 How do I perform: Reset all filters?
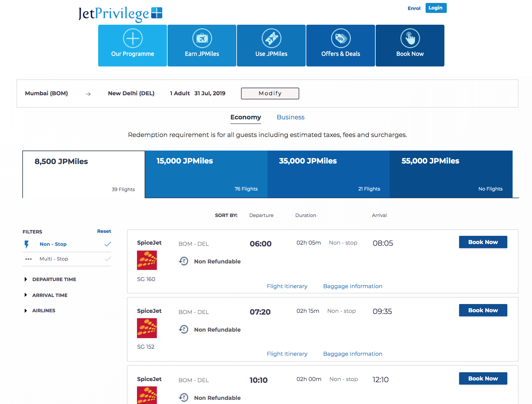click(104, 231)
